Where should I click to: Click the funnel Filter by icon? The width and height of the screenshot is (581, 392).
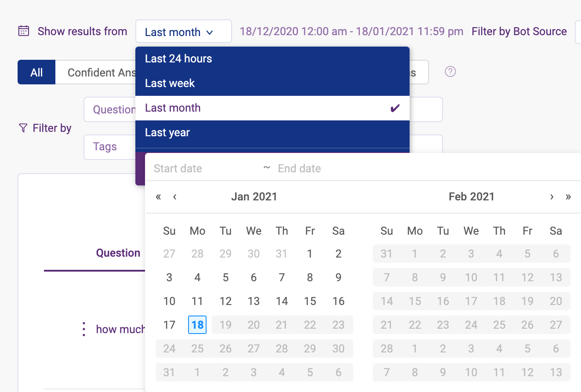(x=23, y=128)
